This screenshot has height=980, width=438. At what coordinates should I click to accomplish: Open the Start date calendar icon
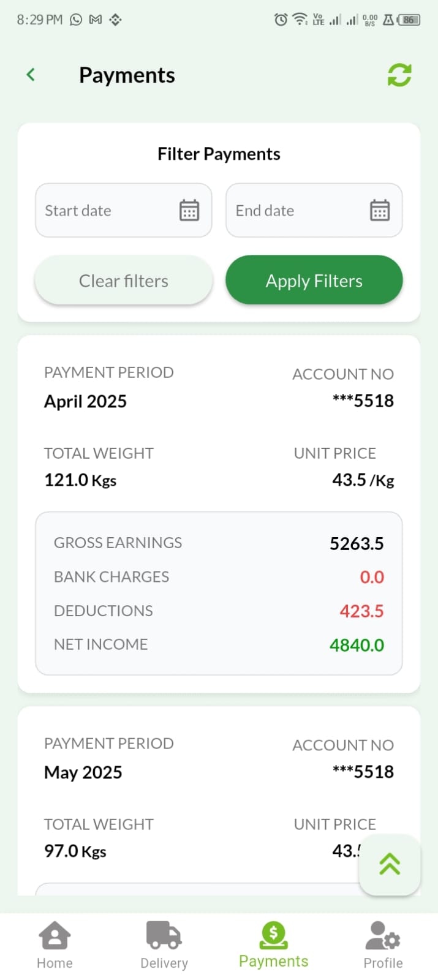189,210
